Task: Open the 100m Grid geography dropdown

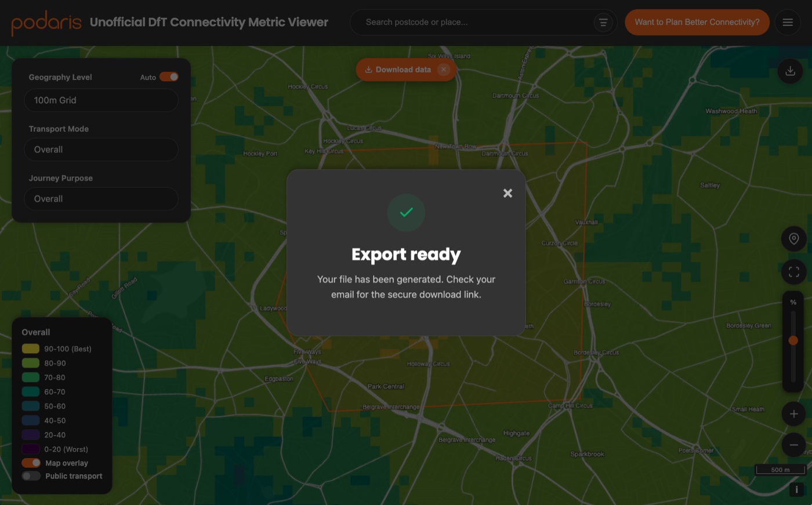Action: [x=101, y=100]
